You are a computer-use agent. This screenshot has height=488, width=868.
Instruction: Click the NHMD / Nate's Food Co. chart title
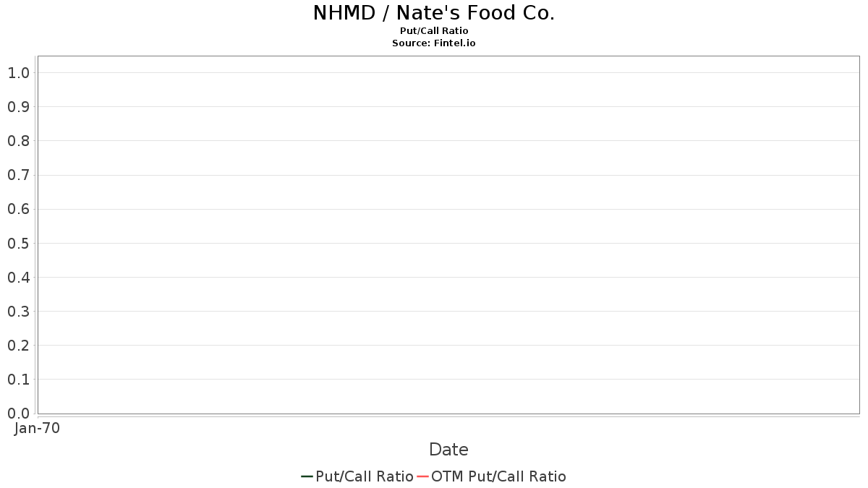[x=434, y=13]
